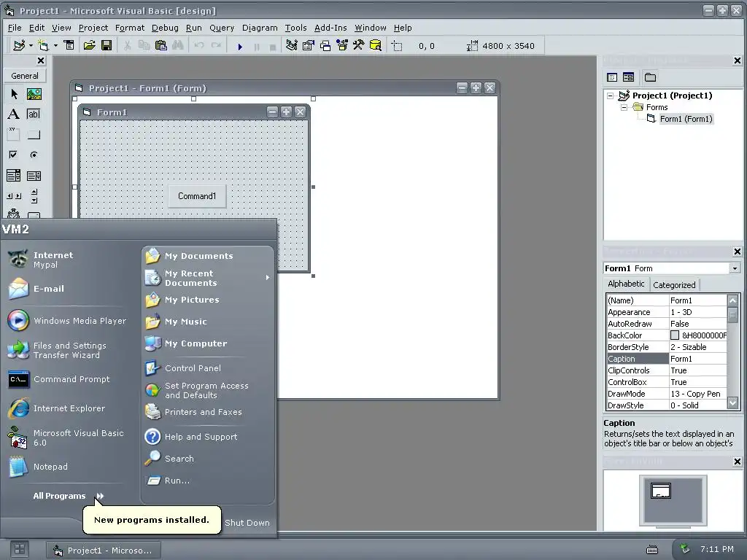Select Form1 (Form1) in project tree
747x560 pixels.
click(x=686, y=119)
